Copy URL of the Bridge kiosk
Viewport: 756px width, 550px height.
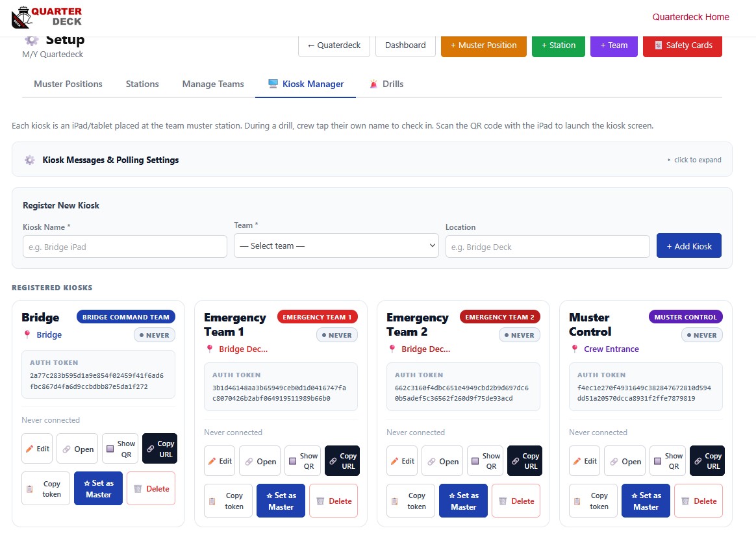click(160, 449)
